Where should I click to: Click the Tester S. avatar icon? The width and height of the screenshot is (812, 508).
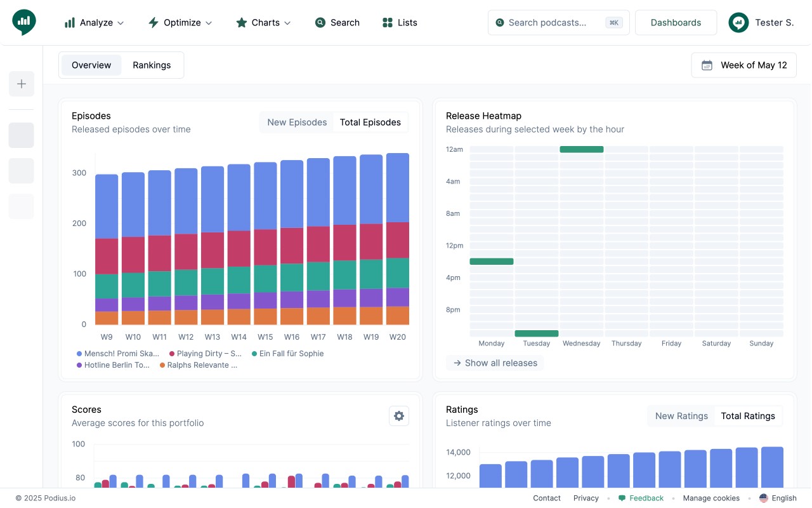(738, 22)
